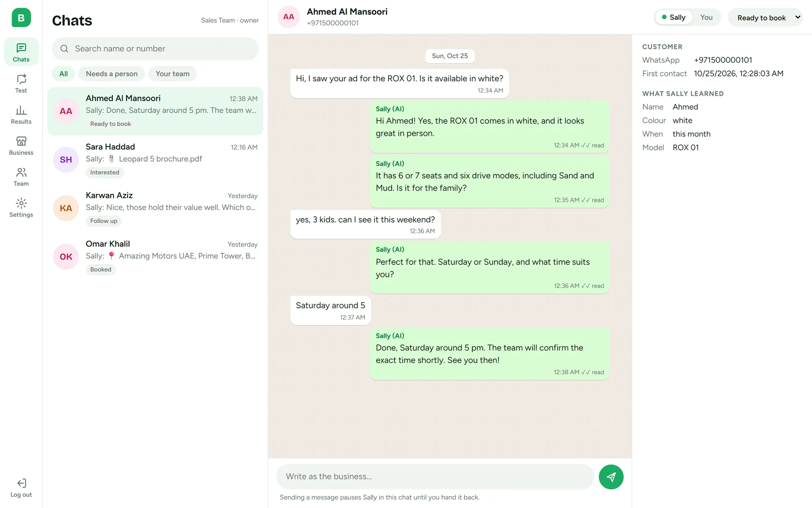Click the Ready to book tag under Ahmed
Screen dimensions: 812x508
tap(111, 124)
